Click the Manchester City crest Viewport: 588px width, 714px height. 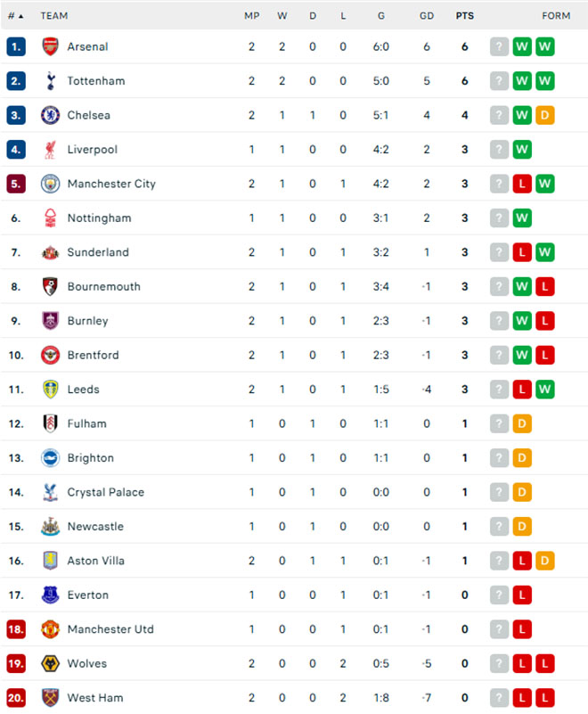(x=50, y=184)
